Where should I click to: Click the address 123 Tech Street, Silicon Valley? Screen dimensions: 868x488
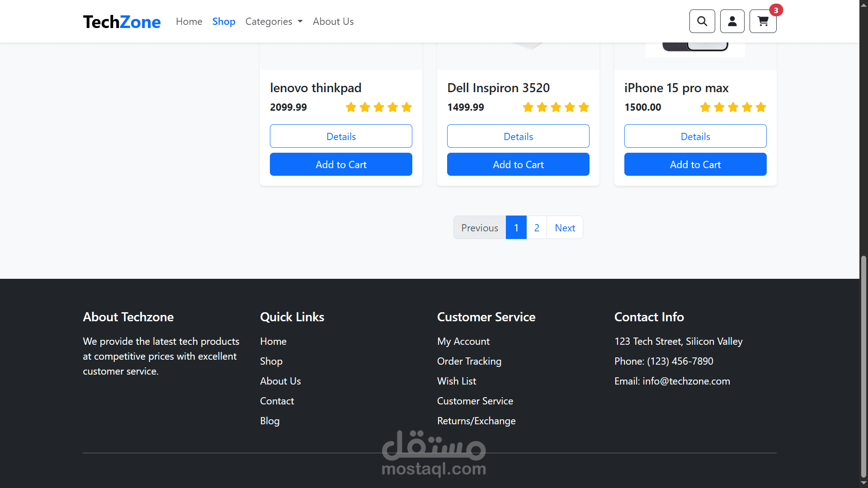pyautogui.click(x=678, y=341)
